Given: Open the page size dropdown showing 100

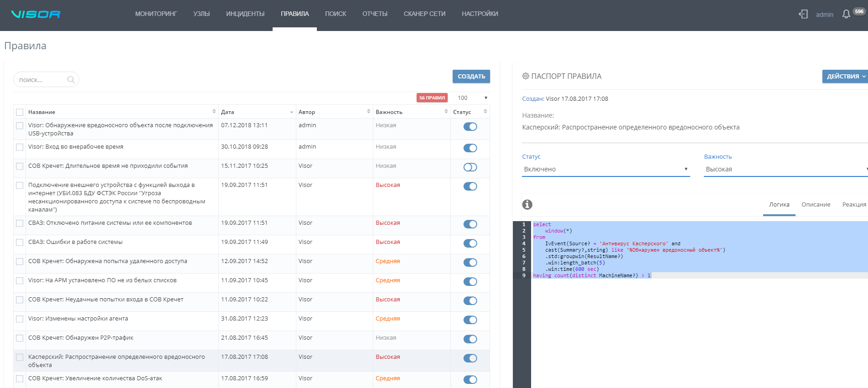Looking at the screenshot, I should click(472, 98).
